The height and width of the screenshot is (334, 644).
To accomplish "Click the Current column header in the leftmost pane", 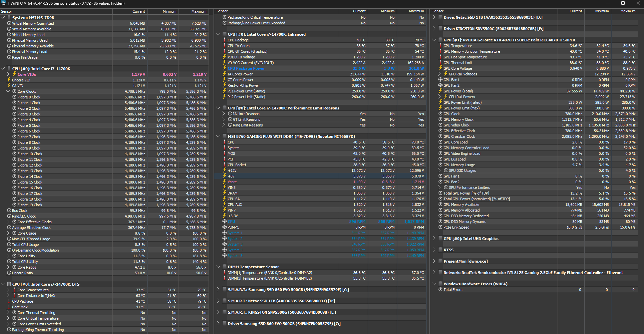I will pos(130,11).
